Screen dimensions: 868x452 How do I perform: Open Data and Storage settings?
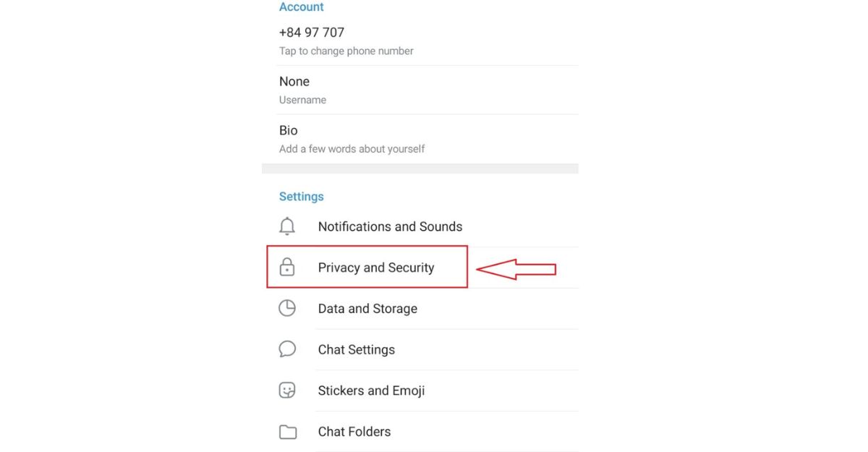point(367,308)
